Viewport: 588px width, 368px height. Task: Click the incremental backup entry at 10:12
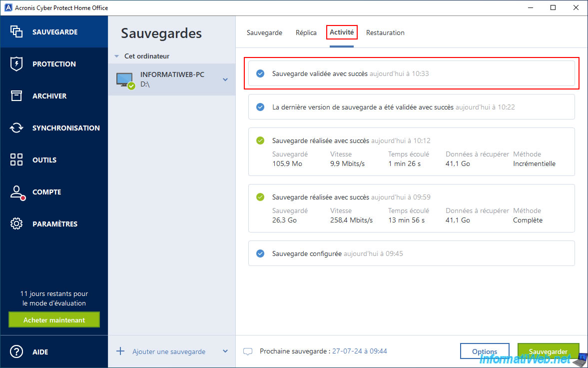point(411,152)
